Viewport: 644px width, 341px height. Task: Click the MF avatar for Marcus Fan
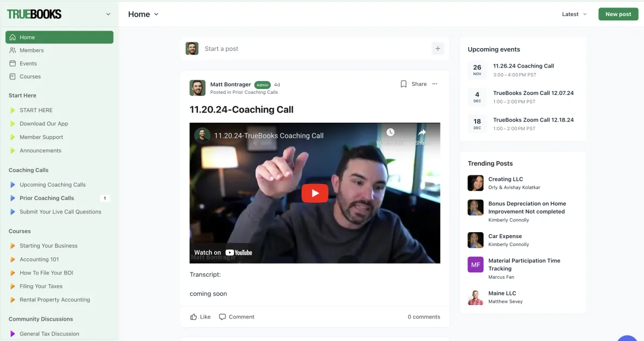pyautogui.click(x=475, y=264)
